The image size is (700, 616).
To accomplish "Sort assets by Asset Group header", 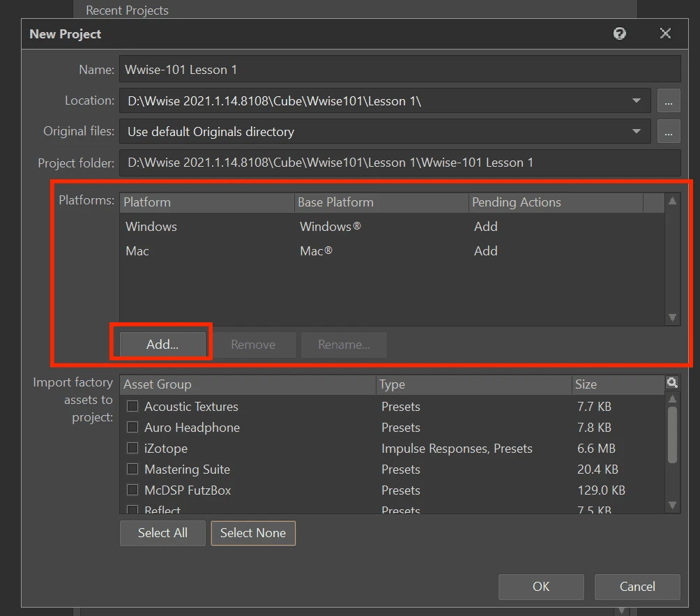I will tap(248, 384).
